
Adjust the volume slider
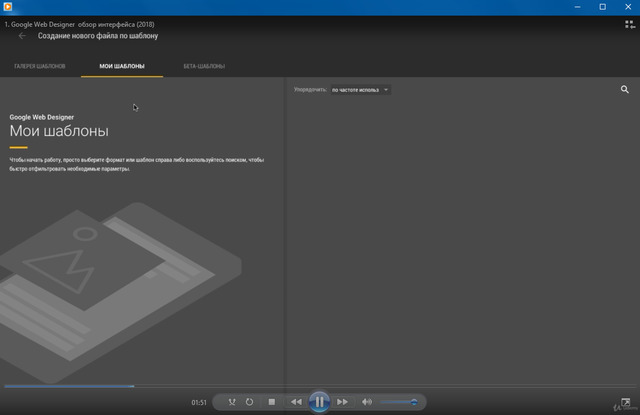click(x=399, y=402)
